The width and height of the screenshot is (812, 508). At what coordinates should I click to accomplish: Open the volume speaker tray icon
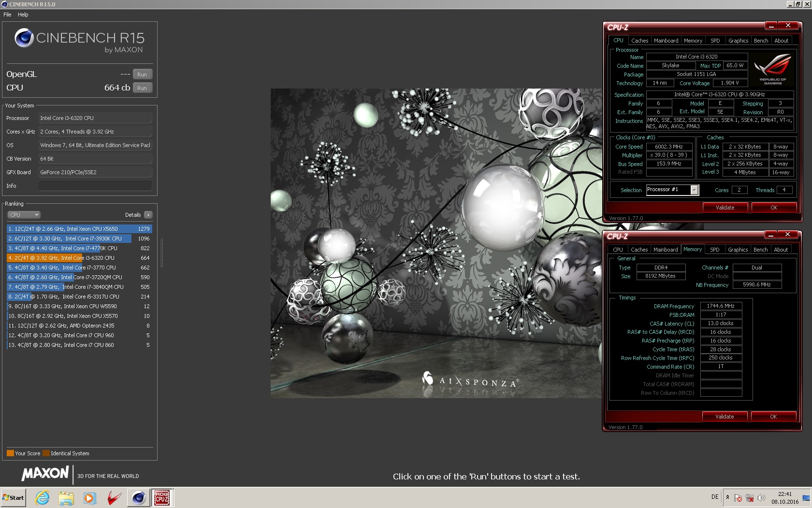pos(761,498)
